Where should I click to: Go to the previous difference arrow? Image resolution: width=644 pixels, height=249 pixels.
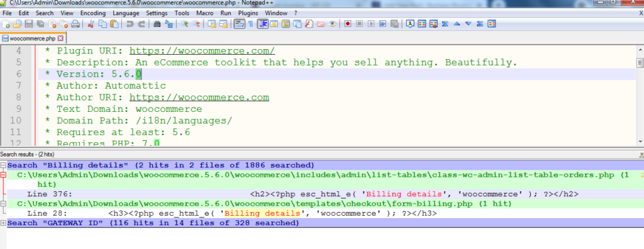[x=457, y=24]
